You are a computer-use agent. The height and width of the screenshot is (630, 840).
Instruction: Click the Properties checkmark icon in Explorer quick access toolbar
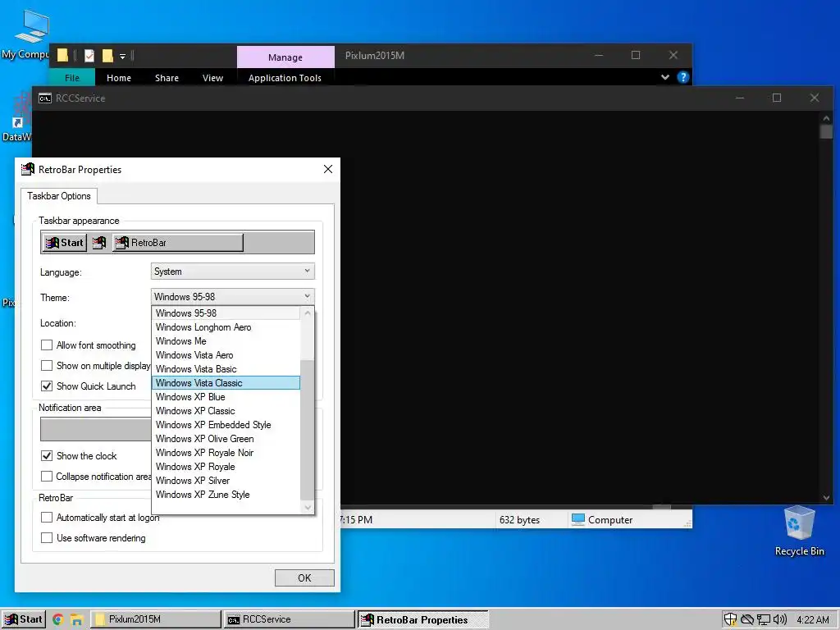[89, 55]
